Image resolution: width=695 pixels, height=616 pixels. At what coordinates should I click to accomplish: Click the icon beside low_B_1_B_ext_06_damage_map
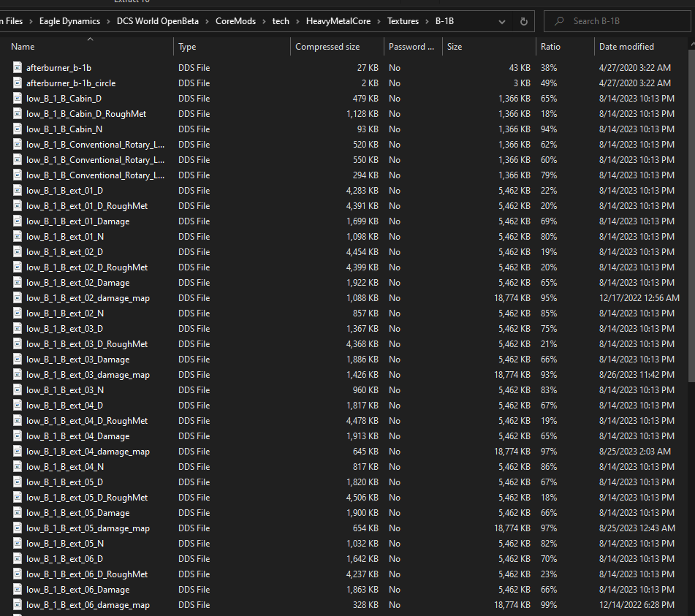(x=18, y=605)
